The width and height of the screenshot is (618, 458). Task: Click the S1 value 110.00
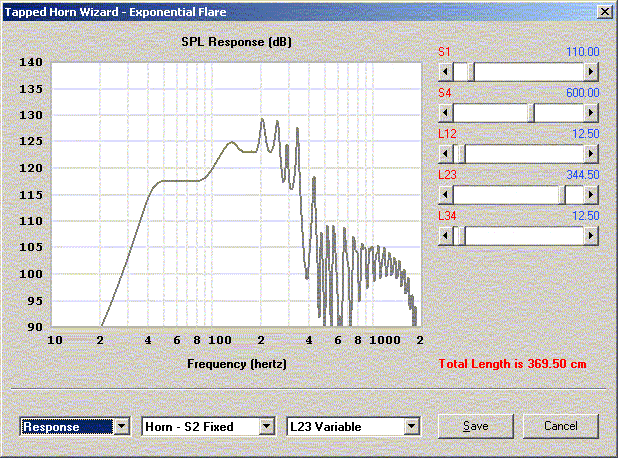tap(583, 52)
